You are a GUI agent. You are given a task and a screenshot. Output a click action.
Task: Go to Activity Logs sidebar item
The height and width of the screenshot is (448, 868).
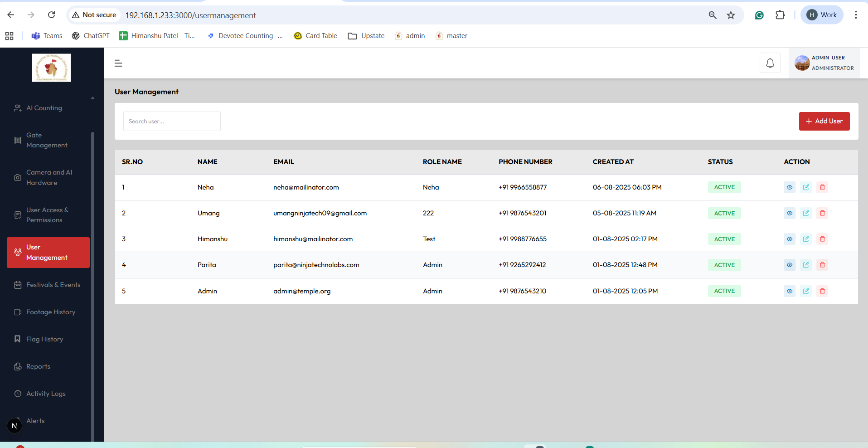coord(46,394)
